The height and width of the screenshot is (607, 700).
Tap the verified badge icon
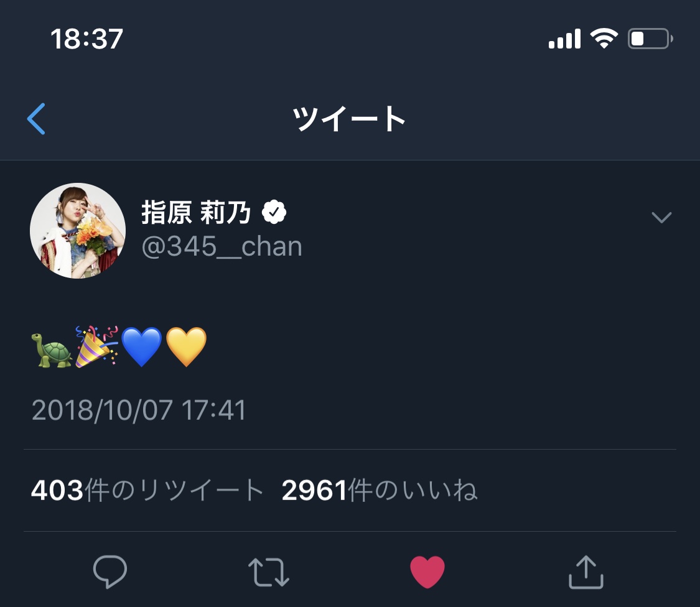pyautogui.click(x=274, y=213)
